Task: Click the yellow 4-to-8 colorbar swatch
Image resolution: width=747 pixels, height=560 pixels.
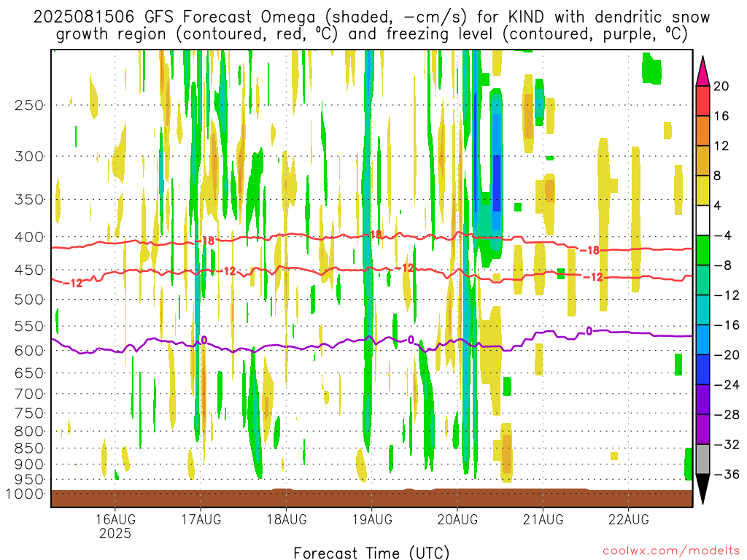Action: coord(703,190)
